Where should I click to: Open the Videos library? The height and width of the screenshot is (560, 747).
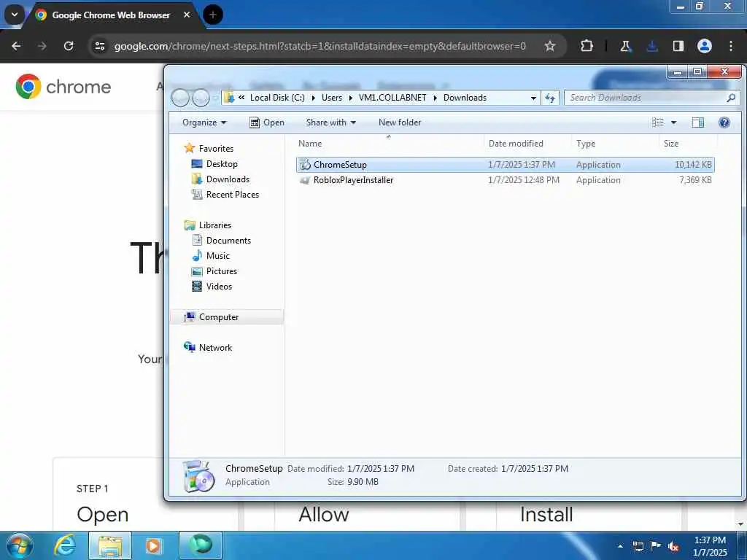click(x=219, y=286)
